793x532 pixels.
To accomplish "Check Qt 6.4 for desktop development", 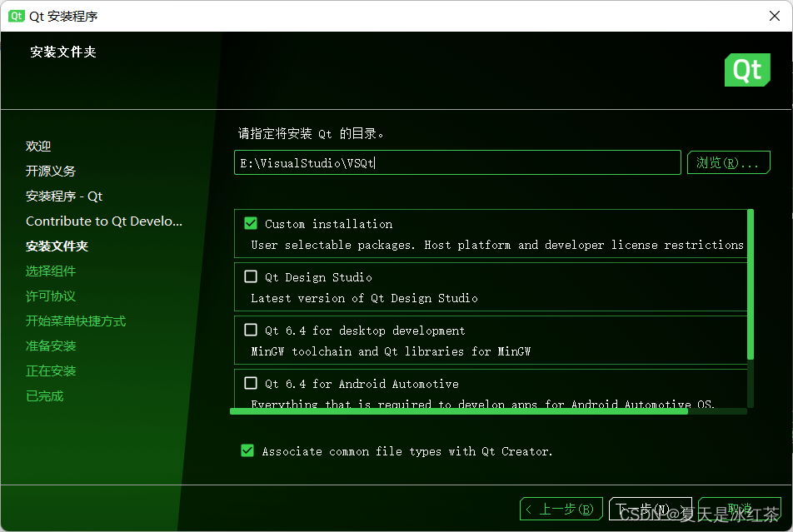I will 251,330.
